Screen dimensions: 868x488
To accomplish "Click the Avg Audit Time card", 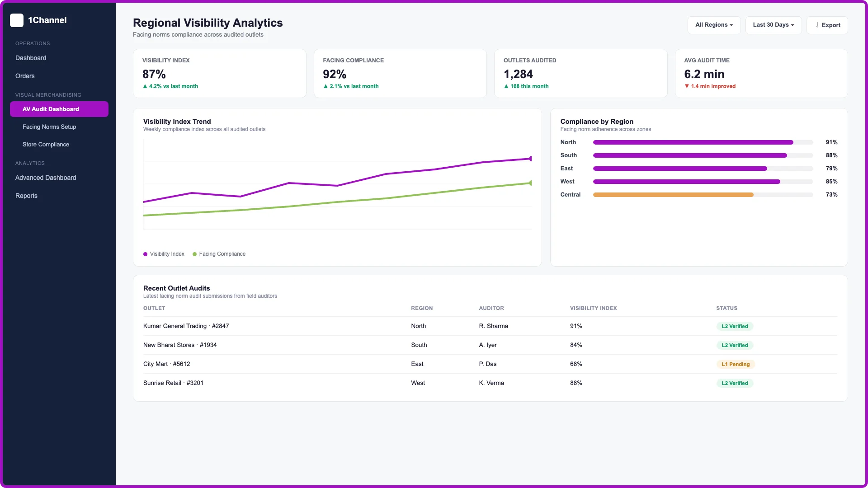I will pyautogui.click(x=761, y=73).
